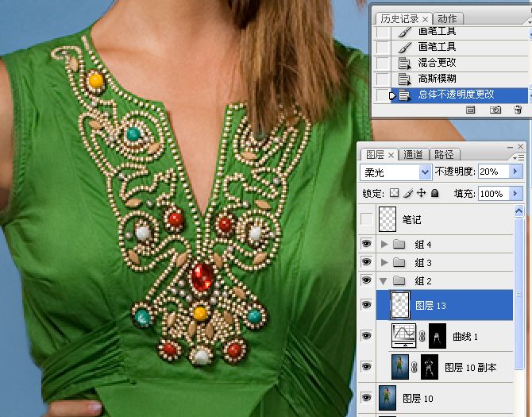Image resolution: width=532 pixels, height=417 pixels.
Task: Switch to the 图层 tab
Action: pos(376,155)
